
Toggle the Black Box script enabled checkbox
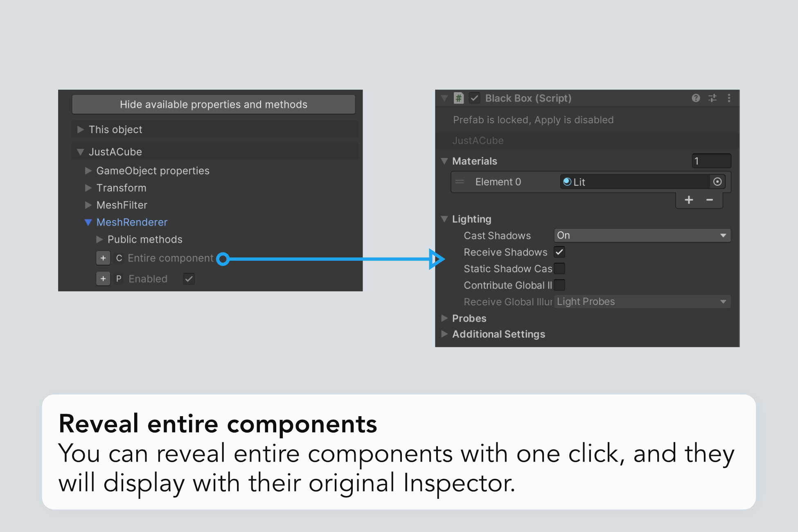[474, 98]
